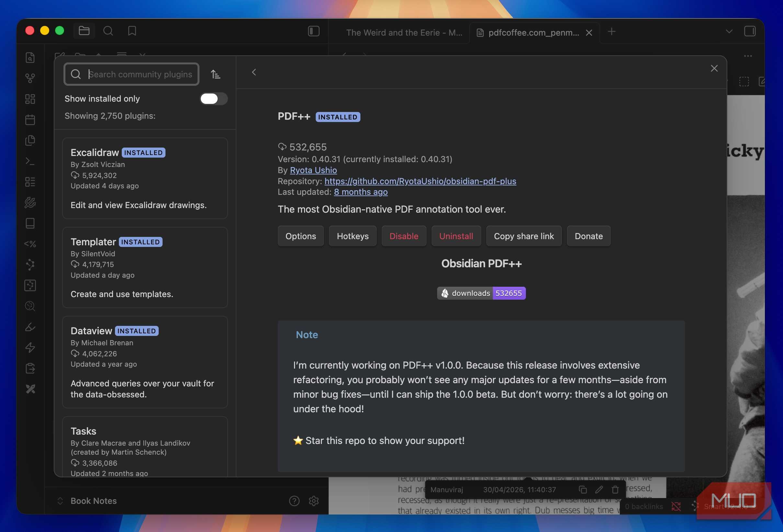Close the community plugins dialog
Screen dimensions: 783x532
714,68
